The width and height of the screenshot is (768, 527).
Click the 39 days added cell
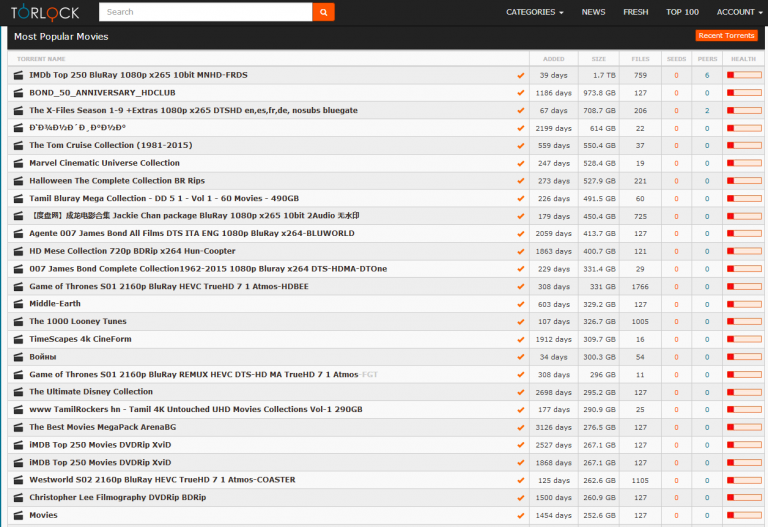553,75
